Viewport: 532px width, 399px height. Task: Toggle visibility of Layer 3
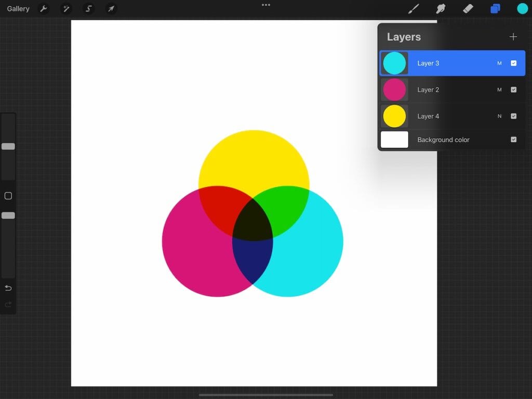514,63
